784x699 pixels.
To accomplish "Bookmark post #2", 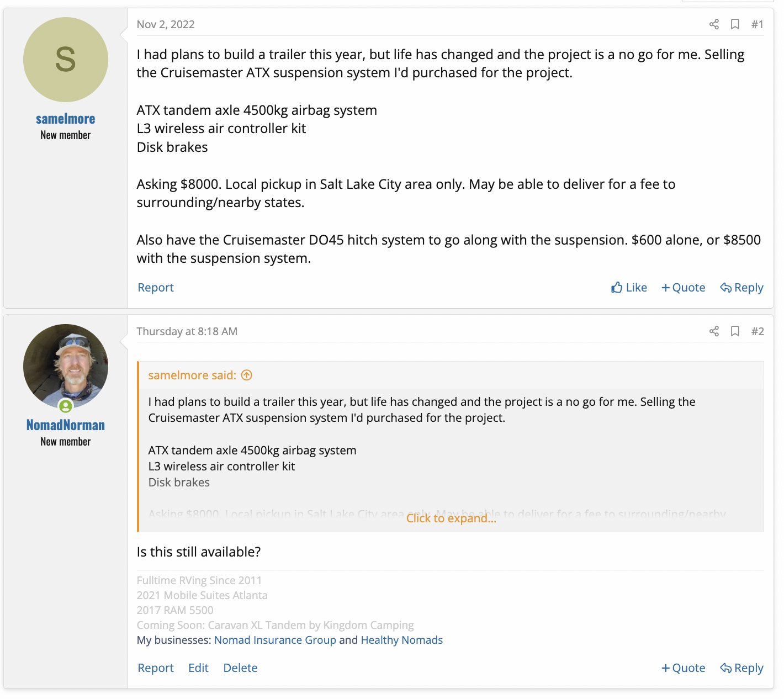I will tap(735, 331).
